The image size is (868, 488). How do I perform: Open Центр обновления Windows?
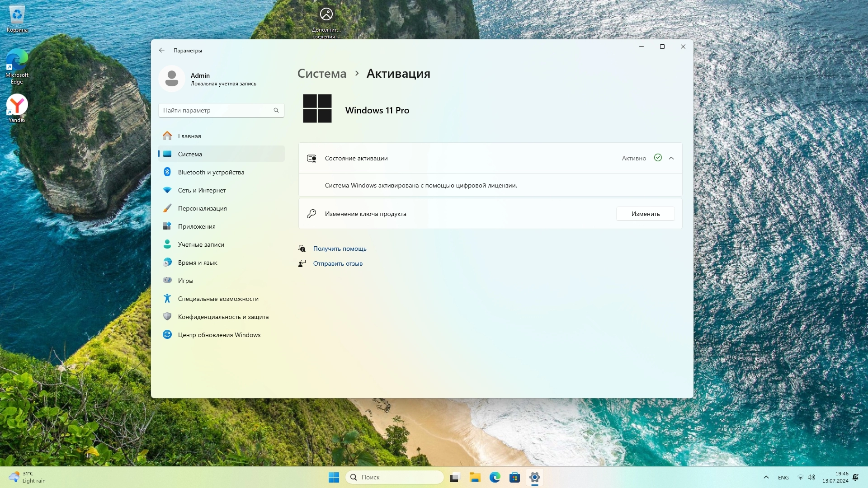(x=219, y=335)
